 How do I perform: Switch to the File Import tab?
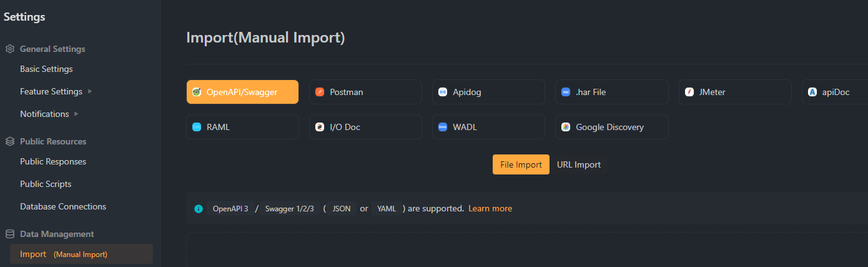[x=521, y=164]
